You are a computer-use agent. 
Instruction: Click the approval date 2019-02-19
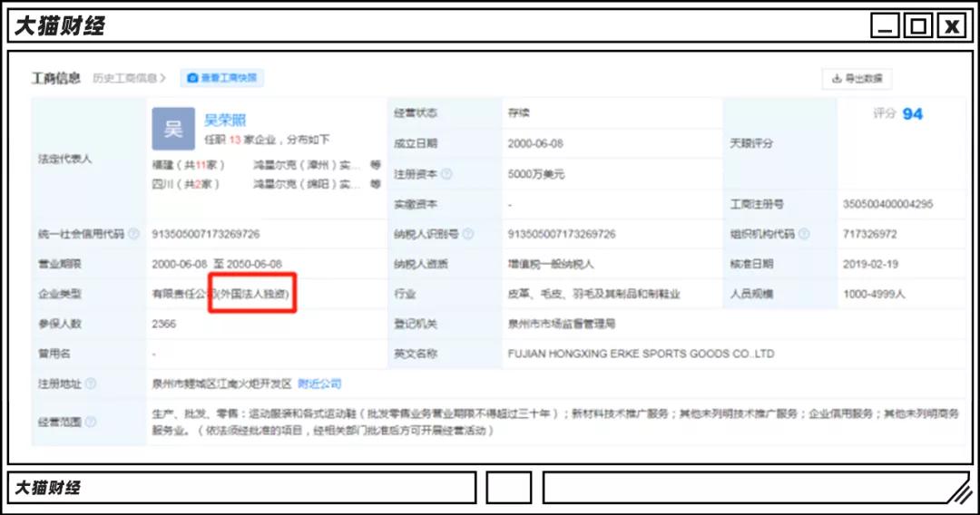(x=870, y=264)
